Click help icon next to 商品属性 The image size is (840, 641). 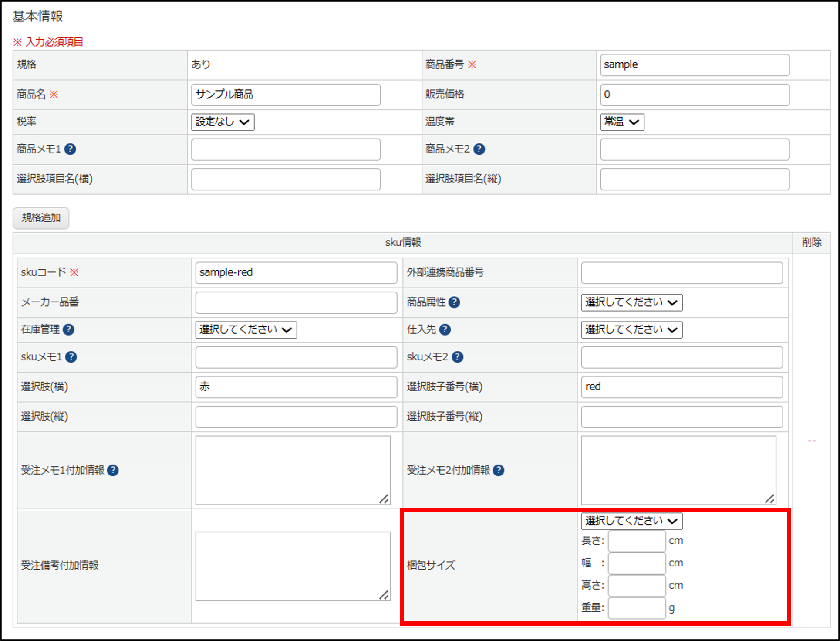point(454,302)
